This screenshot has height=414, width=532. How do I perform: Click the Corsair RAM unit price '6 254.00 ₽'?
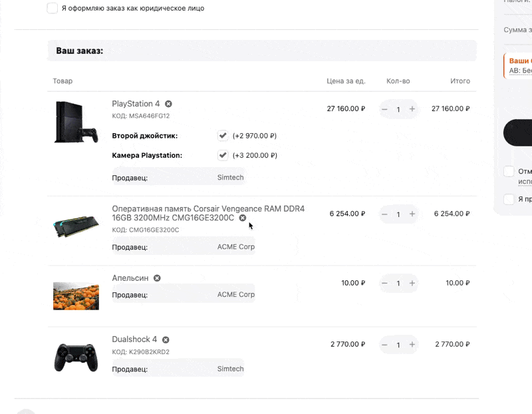click(347, 214)
